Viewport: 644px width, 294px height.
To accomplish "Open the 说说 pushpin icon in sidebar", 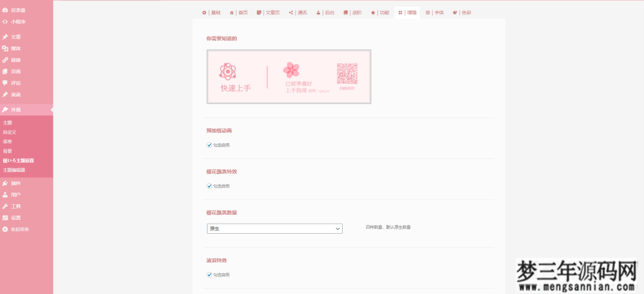I will 5,95.
